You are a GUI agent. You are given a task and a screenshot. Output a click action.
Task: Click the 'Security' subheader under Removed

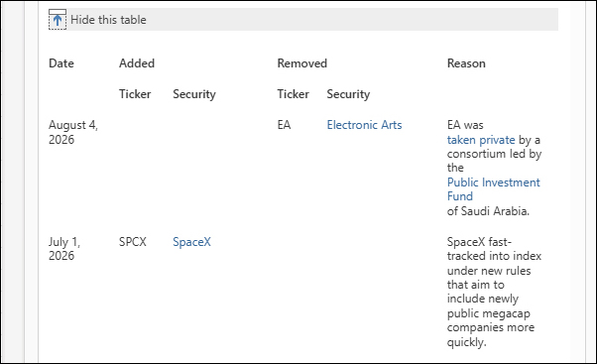pyautogui.click(x=348, y=94)
